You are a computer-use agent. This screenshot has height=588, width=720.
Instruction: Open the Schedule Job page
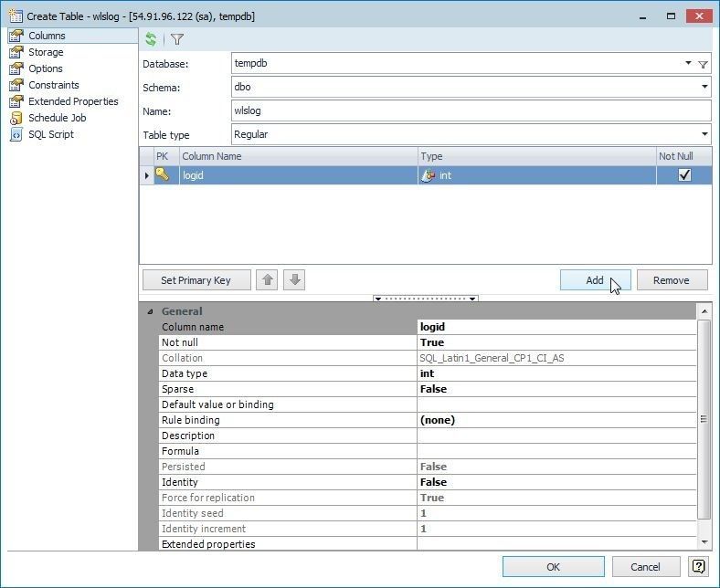(58, 118)
